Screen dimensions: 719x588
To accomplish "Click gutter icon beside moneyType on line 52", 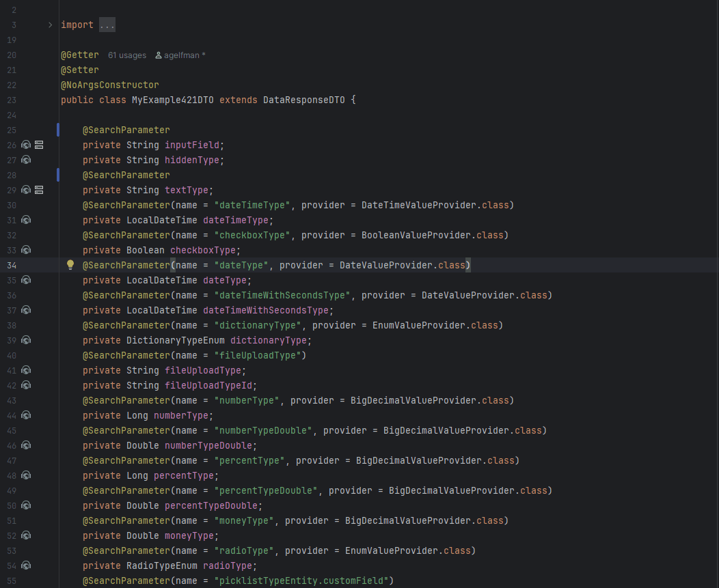I will pyautogui.click(x=26, y=535).
